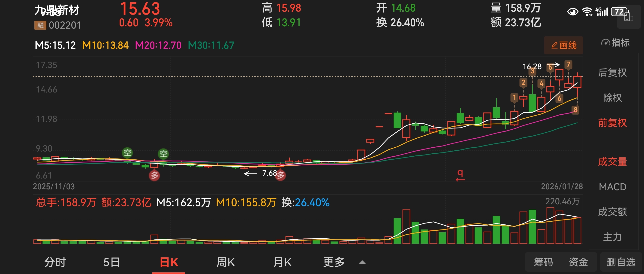Switch sub-chart to 成交额 indicator
This screenshot has height=274, width=644.
pyautogui.click(x=612, y=212)
